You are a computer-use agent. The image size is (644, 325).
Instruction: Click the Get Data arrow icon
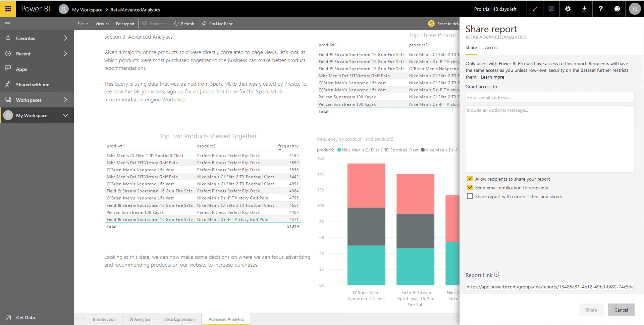tap(8, 318)
